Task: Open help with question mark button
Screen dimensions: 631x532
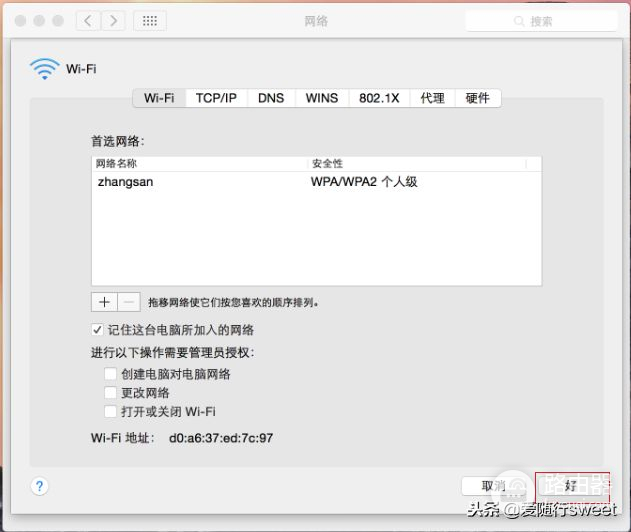Action: coord(39,486)
